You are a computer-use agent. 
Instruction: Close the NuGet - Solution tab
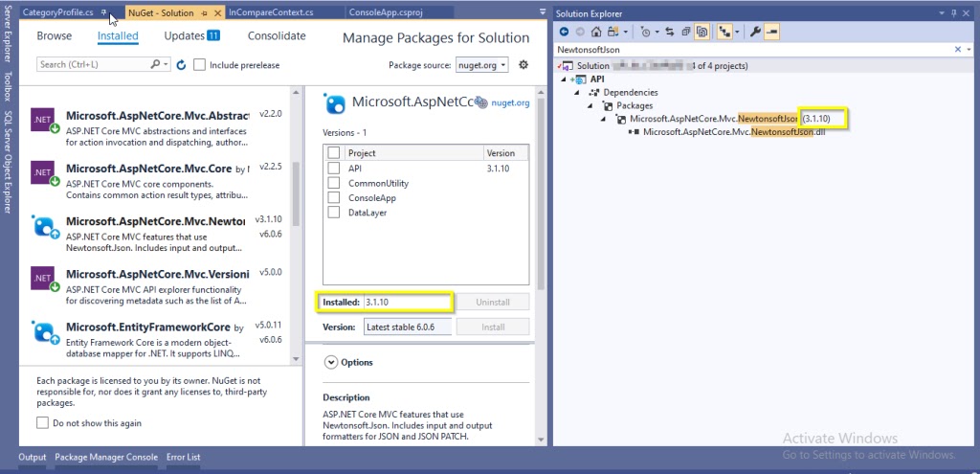click(217, 13)
